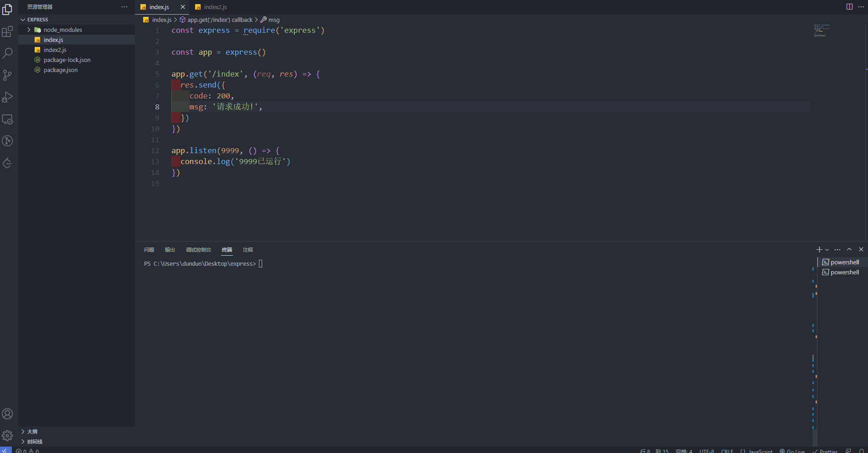Screen dimensions: 868x453
Task: Maximize the terminal panel size
Action: (849, 249)
